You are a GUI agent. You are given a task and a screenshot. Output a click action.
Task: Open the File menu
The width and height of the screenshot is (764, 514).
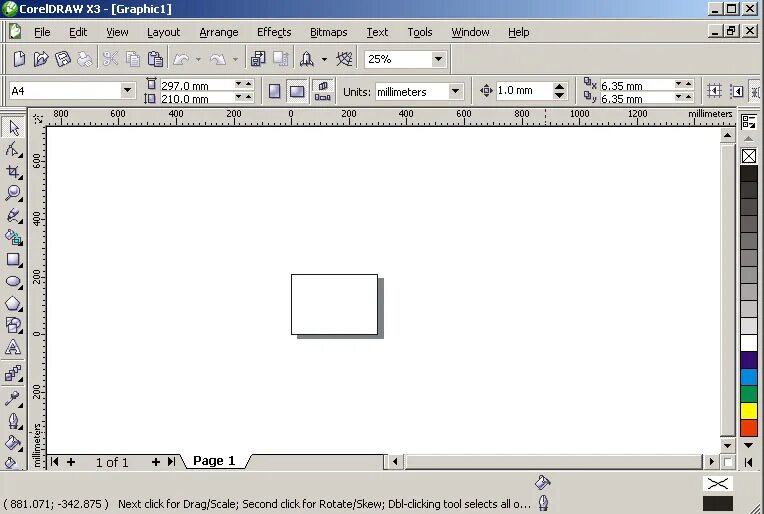coord(42,32)
